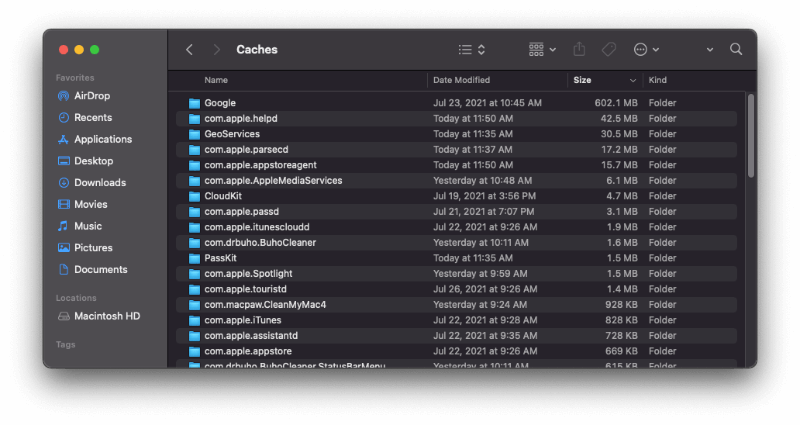Screen dimensions: 800x425
Task: Select the GeoServices folder icon
Action: click(194, 134)
